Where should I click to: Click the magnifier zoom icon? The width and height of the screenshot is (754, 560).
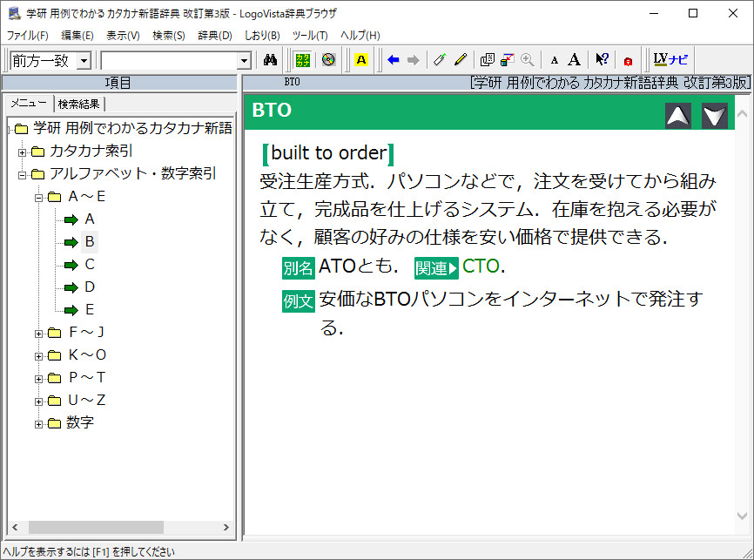click(x=528, y=60)
